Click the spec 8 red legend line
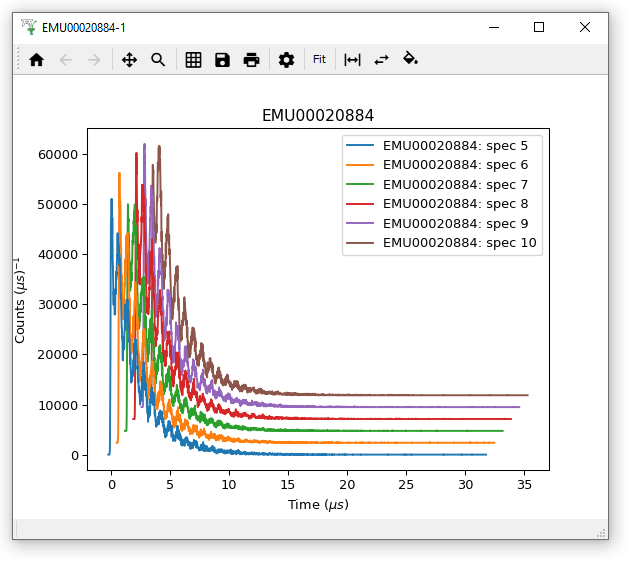 click(x=360, y=204)
